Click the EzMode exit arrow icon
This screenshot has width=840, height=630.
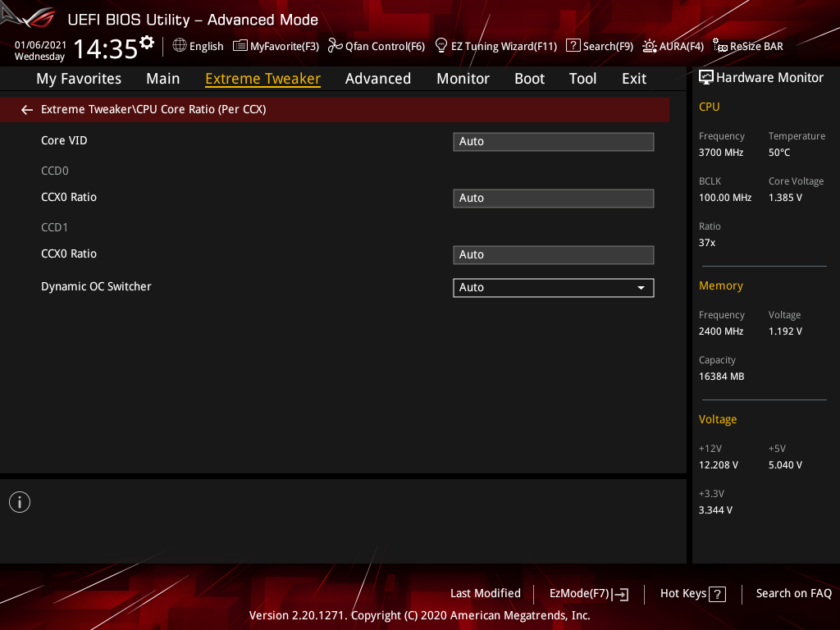click(x=620, y=594)
